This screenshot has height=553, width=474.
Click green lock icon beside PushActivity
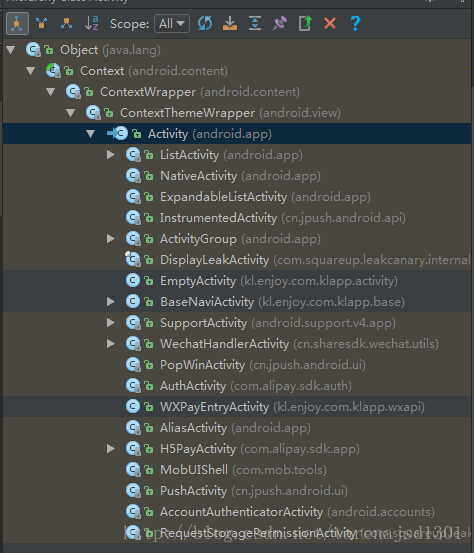[x=149, y=491]
